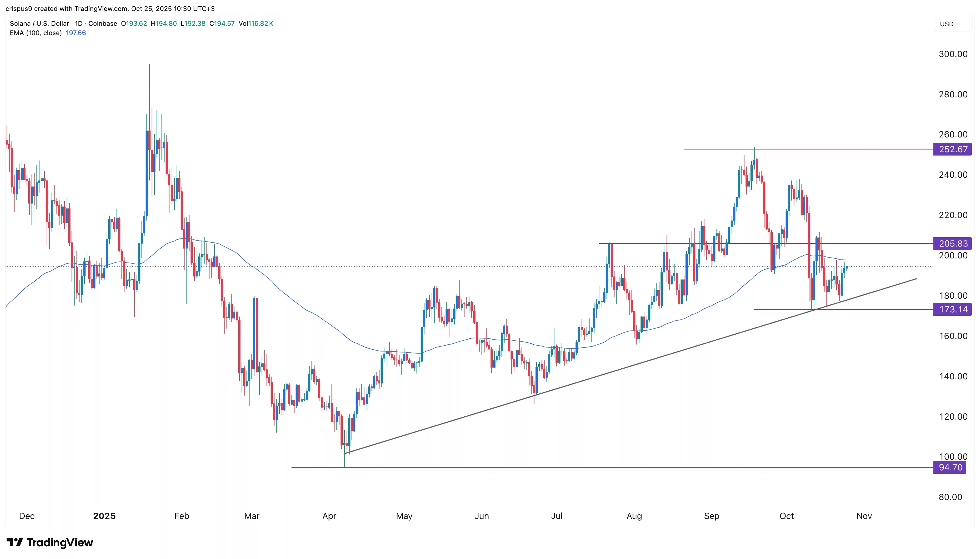The height and width of the screenshot is (559, 980).
Task: Click the EMA value 197.66 in legend
Action: 76,33
